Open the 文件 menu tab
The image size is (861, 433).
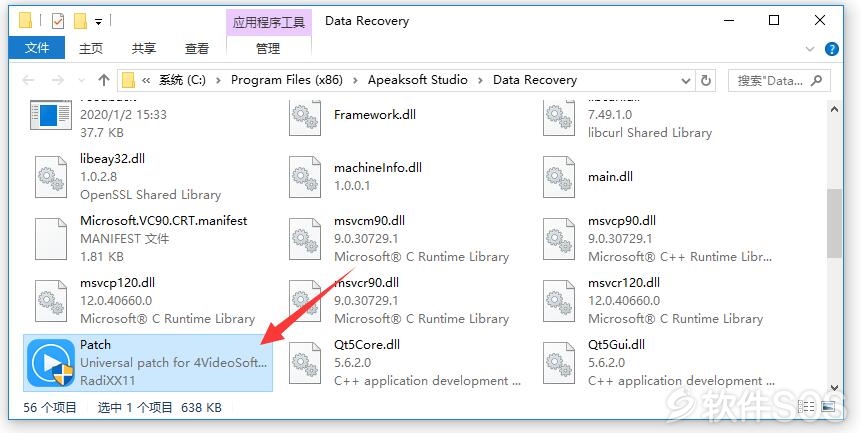pyautogui.click(x=37, y=48)
